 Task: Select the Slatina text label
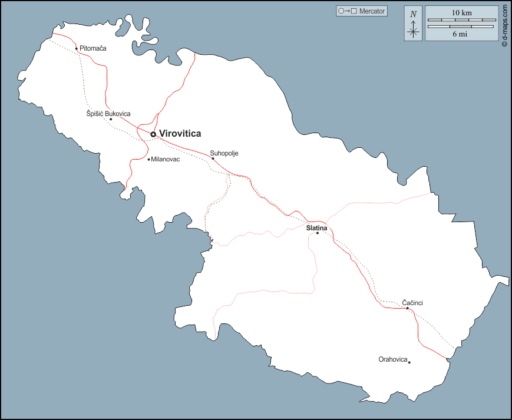tap(316, 227)
